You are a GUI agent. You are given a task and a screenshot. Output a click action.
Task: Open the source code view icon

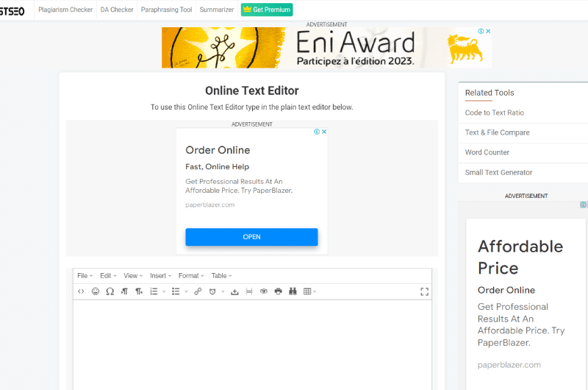tap(81, 291)
